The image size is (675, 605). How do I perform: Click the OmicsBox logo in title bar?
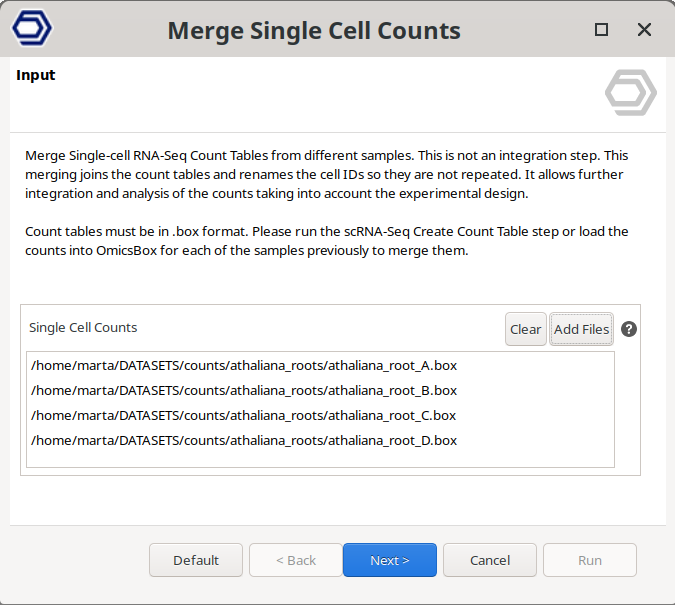32,28
